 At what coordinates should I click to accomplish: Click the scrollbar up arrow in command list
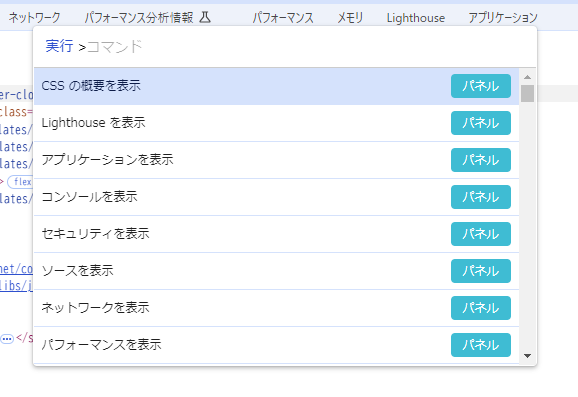[527, 77]
